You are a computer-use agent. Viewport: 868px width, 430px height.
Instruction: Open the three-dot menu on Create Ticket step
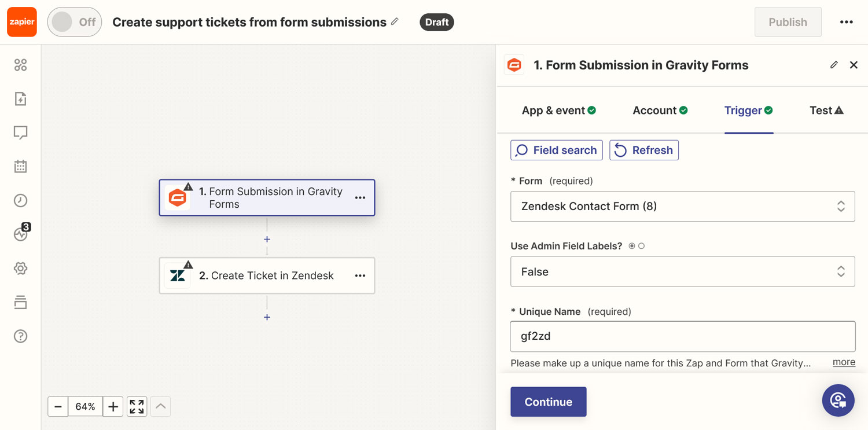tap(360, 275)
